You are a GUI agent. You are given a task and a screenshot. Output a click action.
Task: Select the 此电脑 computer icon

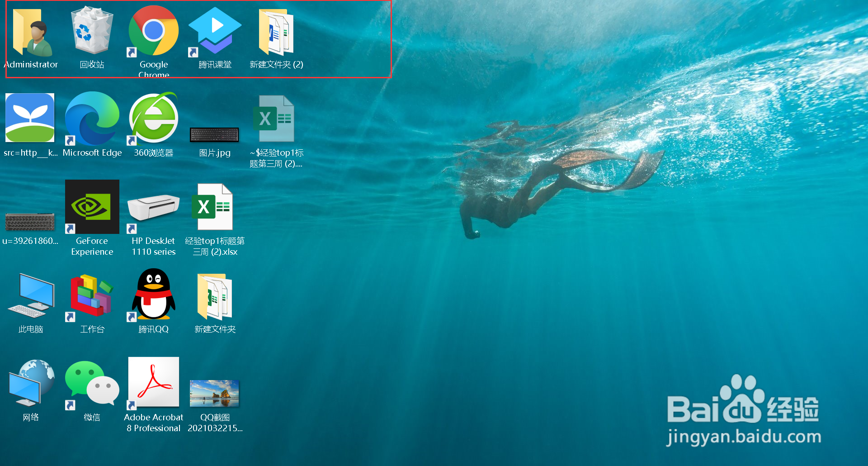[x=31, y=295]
